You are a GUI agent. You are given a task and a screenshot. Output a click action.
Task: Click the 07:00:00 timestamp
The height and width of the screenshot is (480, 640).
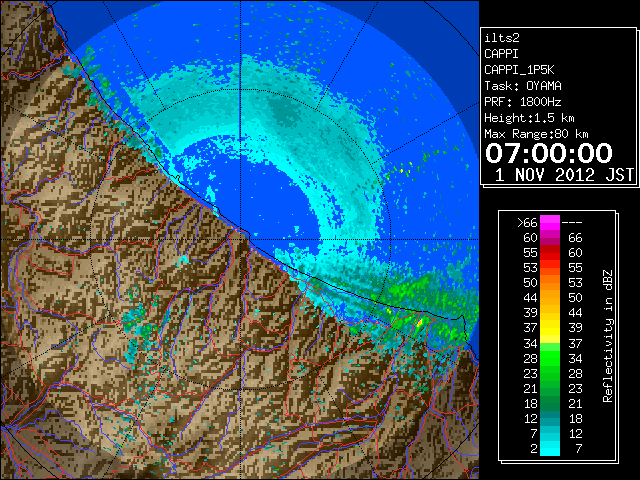(549, 153)
